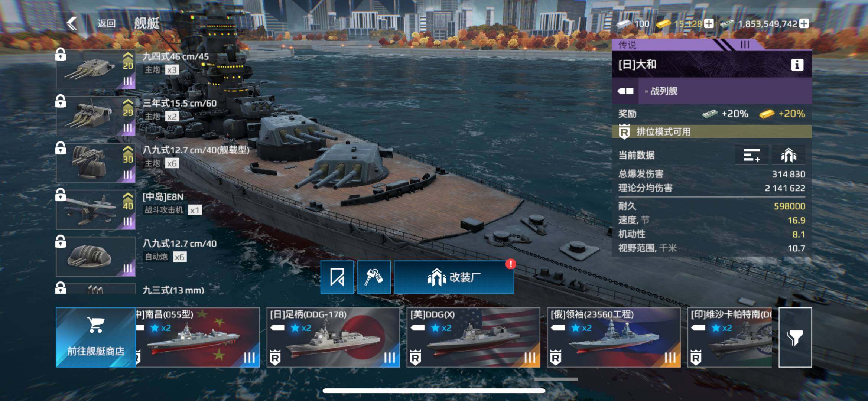This screenshot has height=401, width=868.
Task: Add dollars with the plus icon
Action: tap(804, 24)
